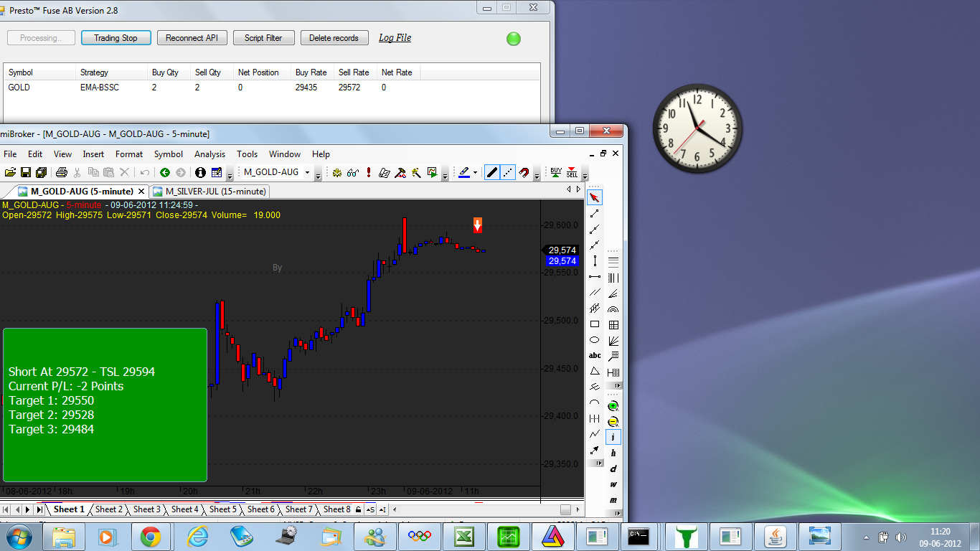Image resolution: width=980 pixels, height=551 pixels.
Task: Click the BUY arrow toolbar icon
Action: (x=556, y=172)
